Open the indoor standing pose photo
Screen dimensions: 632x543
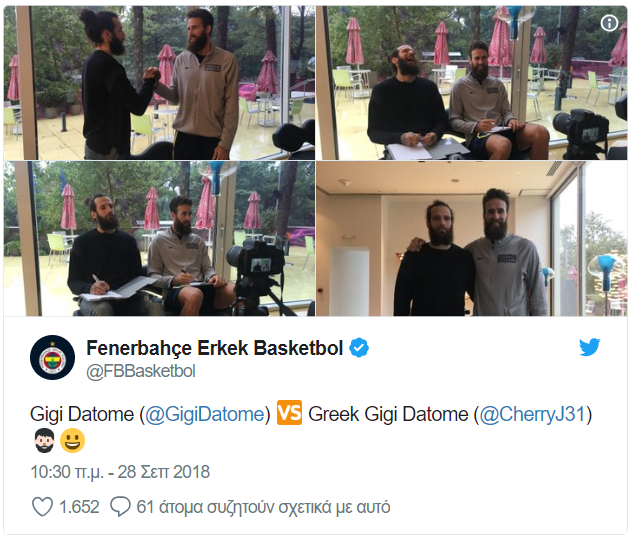pos(472,239)
